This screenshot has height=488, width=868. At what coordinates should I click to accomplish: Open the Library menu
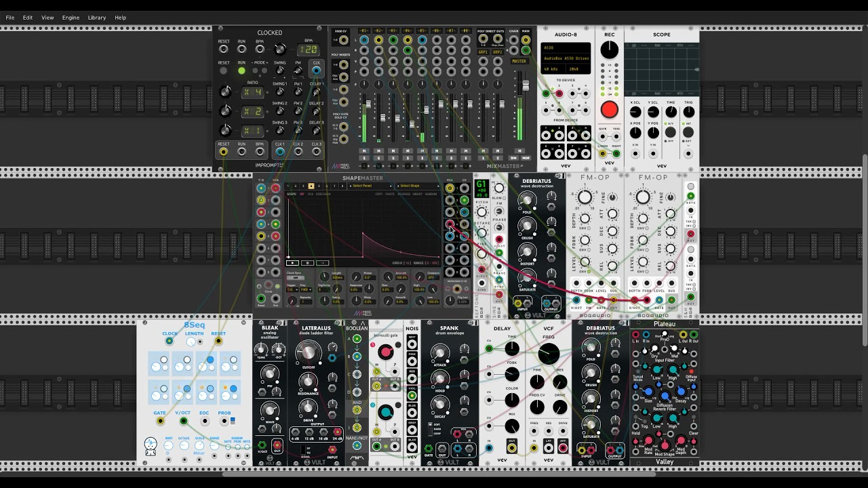(x=97, y=18)
